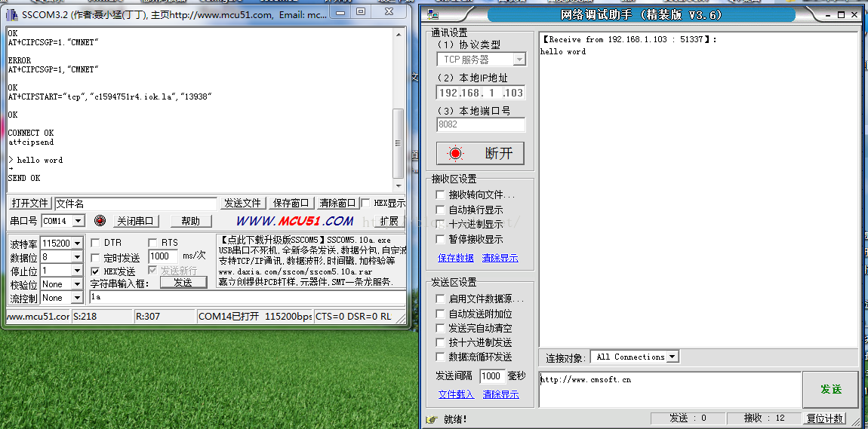Toggle the HEX显示 checkbox in SSCOM
868x429 pixels.
pyautogui.click(x=365, y=203)
